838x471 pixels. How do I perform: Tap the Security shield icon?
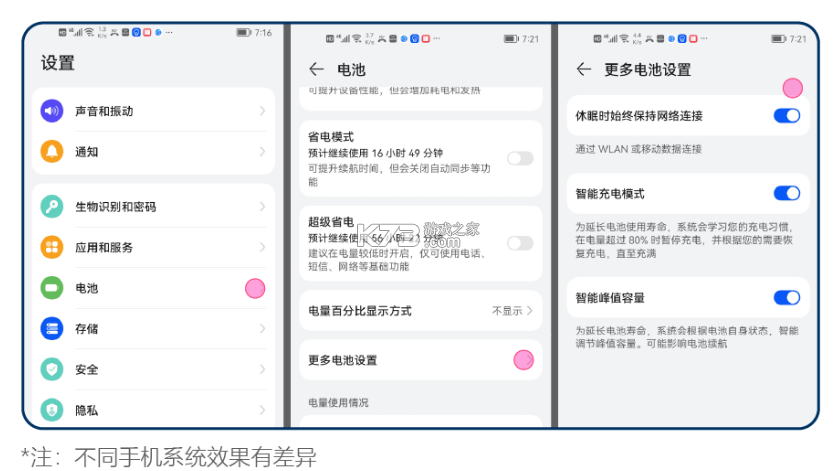tap(52, 369)
